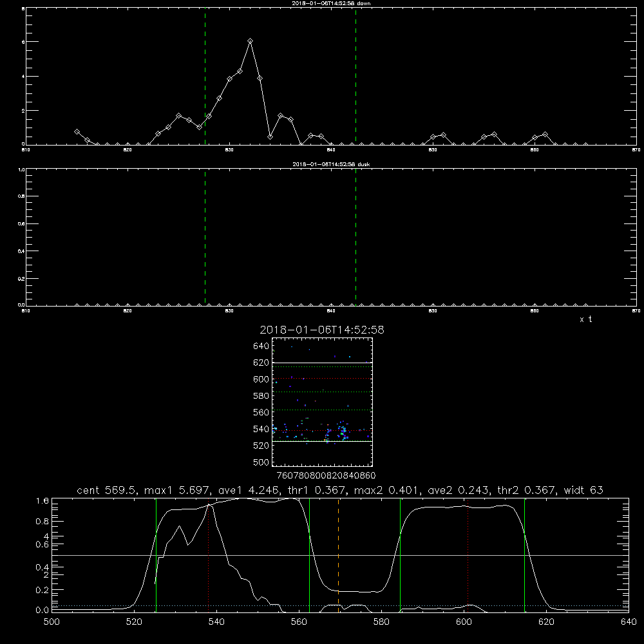The width and height of the screenshot is (644, 644).
Task: Click horizontal white threshold line in profile plot
Action: point(340,555)
